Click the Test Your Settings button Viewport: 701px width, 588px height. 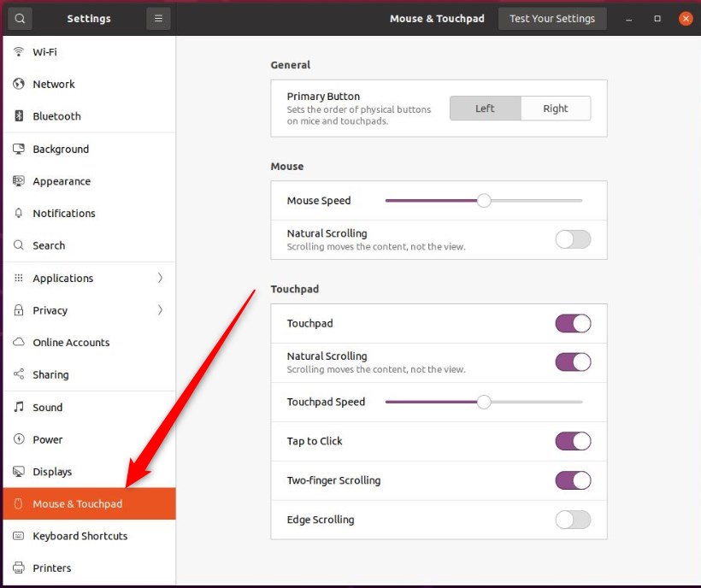(552, 18)
